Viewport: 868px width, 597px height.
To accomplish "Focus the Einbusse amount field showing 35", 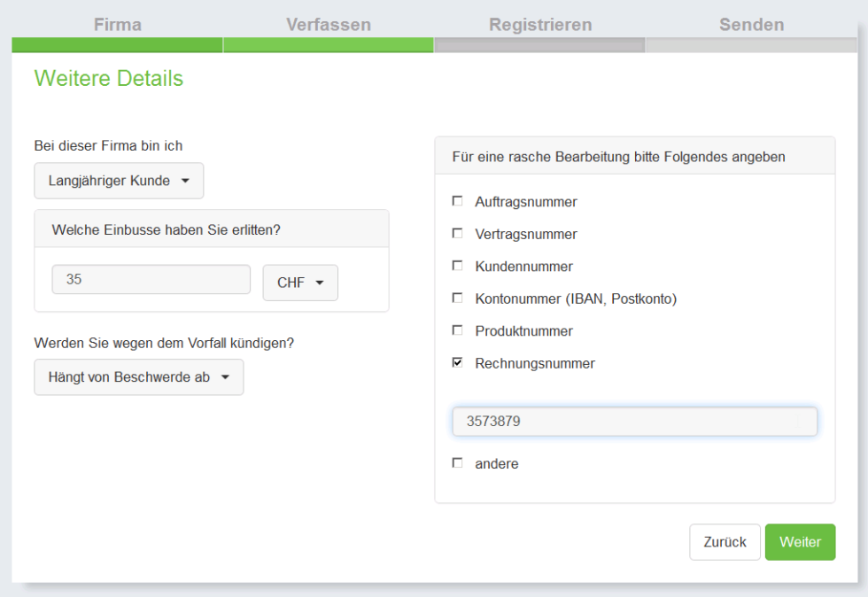I will [x=151, y=279].
